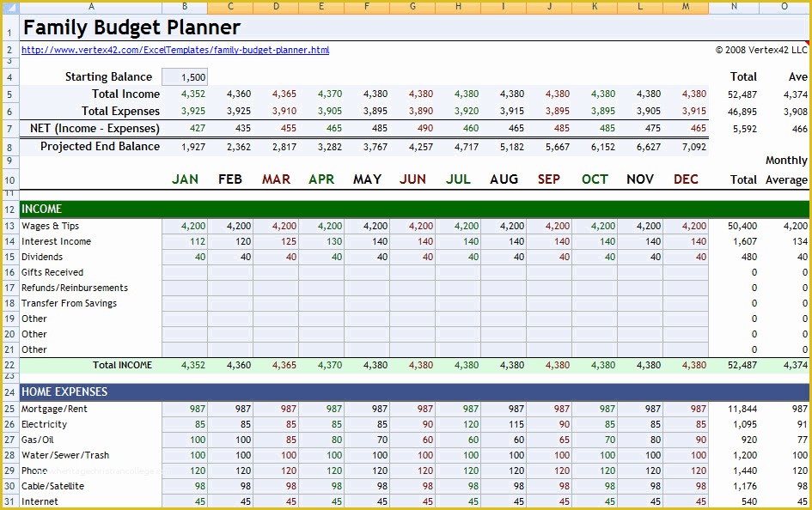
Task: Click the January Interest Income cell 112
Action: coord(185,241)
